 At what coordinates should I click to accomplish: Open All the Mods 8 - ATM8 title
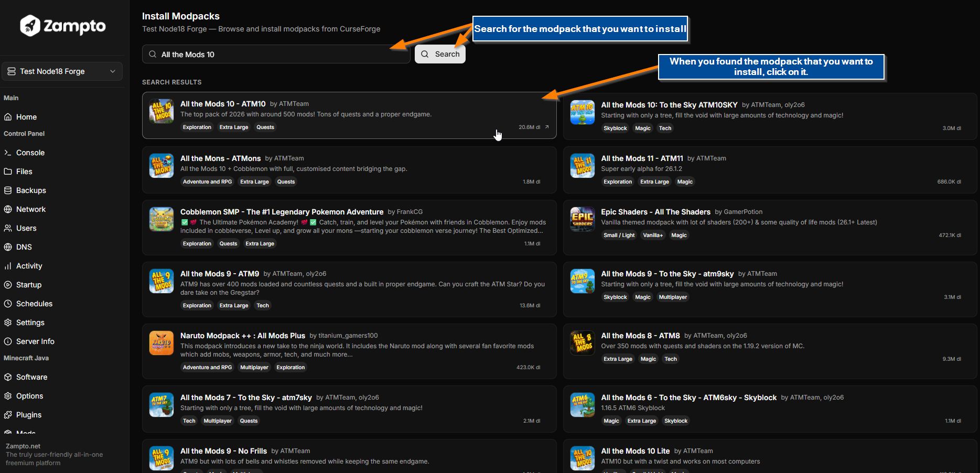click(x=640, y=336)
